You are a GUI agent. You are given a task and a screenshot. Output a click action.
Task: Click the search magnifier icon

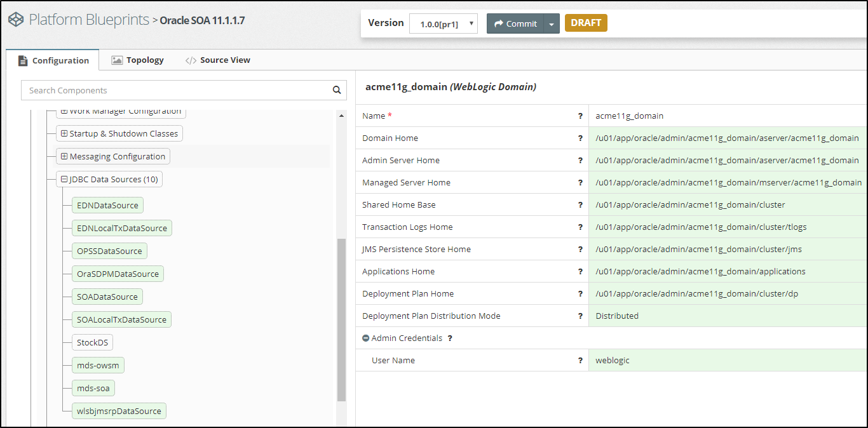[x=337, y=90]
